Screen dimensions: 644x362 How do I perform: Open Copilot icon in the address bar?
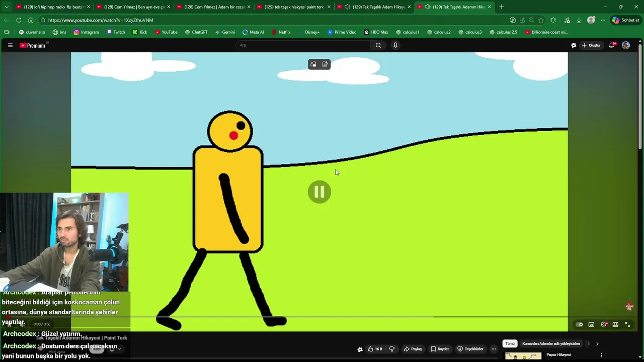pyautogui.click(x=513, y=20)
